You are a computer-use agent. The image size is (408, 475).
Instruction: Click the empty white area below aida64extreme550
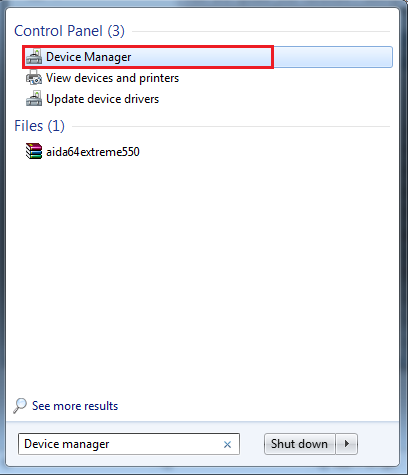pos(202,277)
